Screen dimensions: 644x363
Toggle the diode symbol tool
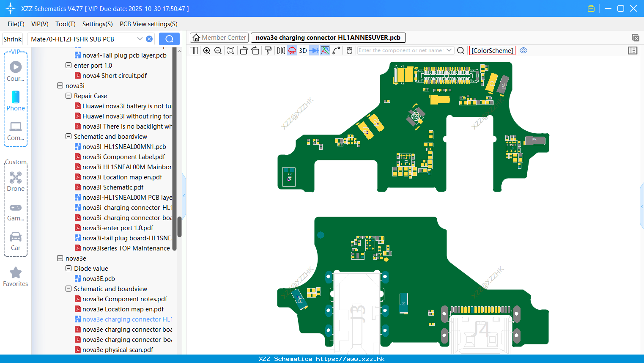point(314,50)
